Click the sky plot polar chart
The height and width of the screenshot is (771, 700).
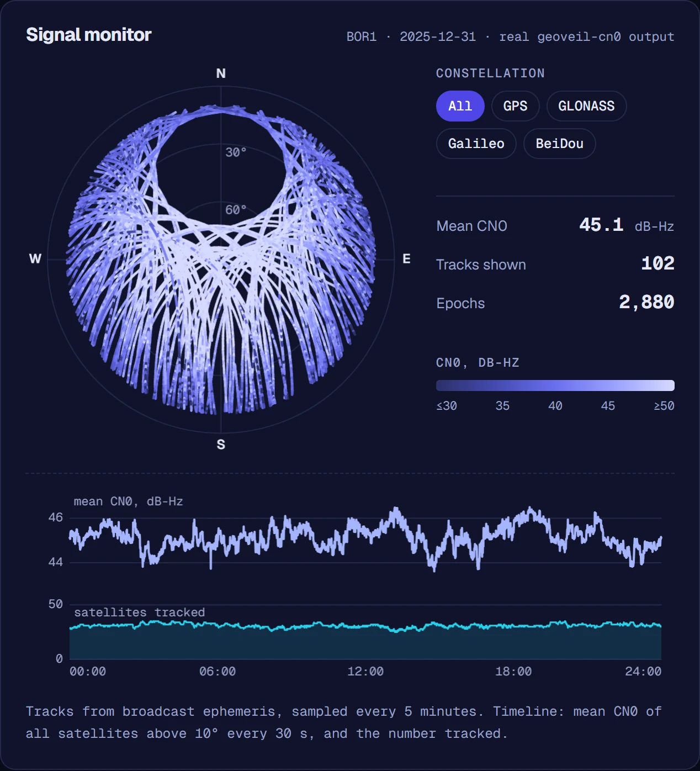pyautogui.click(x=221, y=259)
